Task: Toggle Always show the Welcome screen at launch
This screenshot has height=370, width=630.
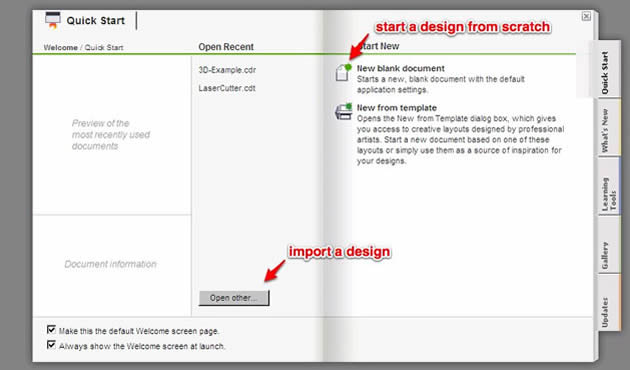Action: coord(51,345)
